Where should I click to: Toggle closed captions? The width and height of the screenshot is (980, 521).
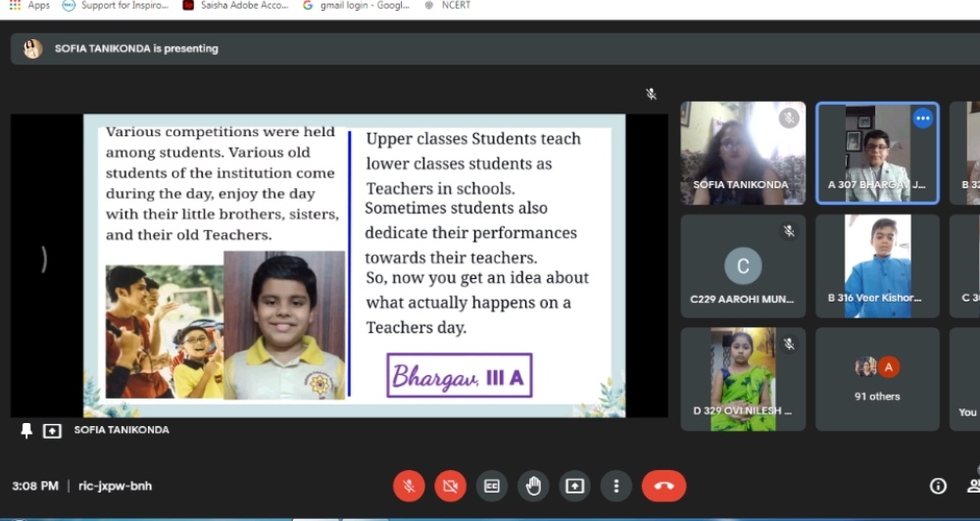point(492,486)
